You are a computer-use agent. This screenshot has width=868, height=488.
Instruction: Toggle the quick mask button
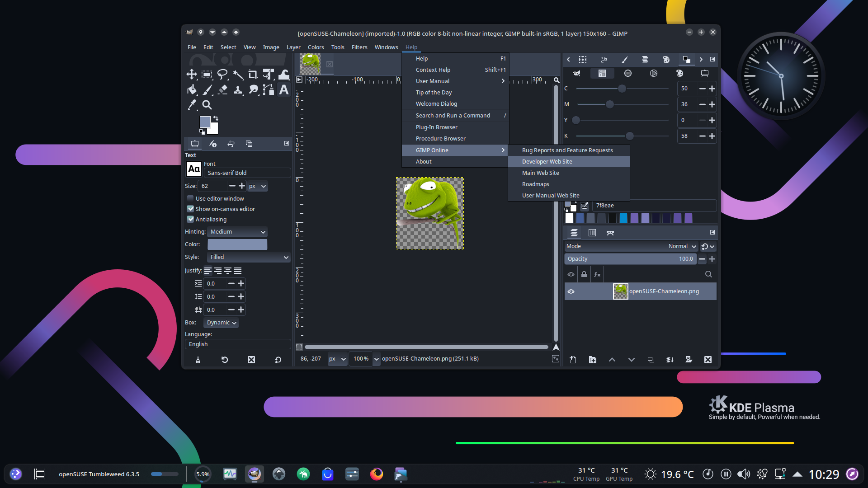pyautogui.click(x=299, y=347)
